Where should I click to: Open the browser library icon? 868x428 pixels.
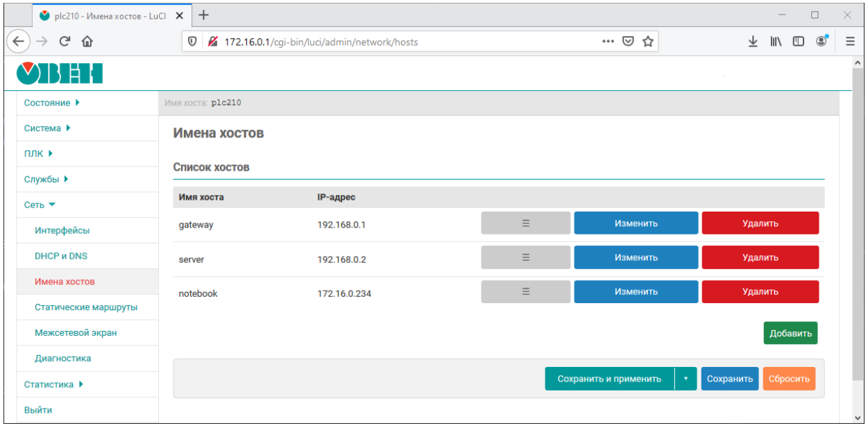776,42
